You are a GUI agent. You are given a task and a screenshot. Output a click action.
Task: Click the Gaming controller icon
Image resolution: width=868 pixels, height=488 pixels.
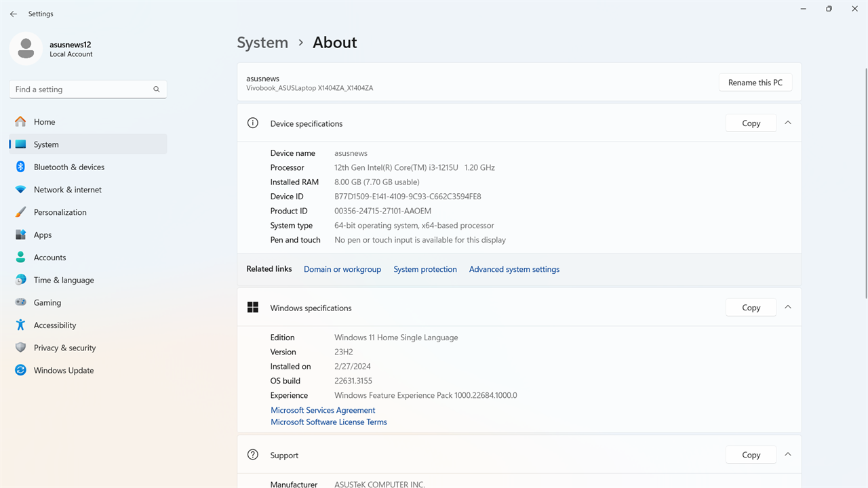point(20,302)
